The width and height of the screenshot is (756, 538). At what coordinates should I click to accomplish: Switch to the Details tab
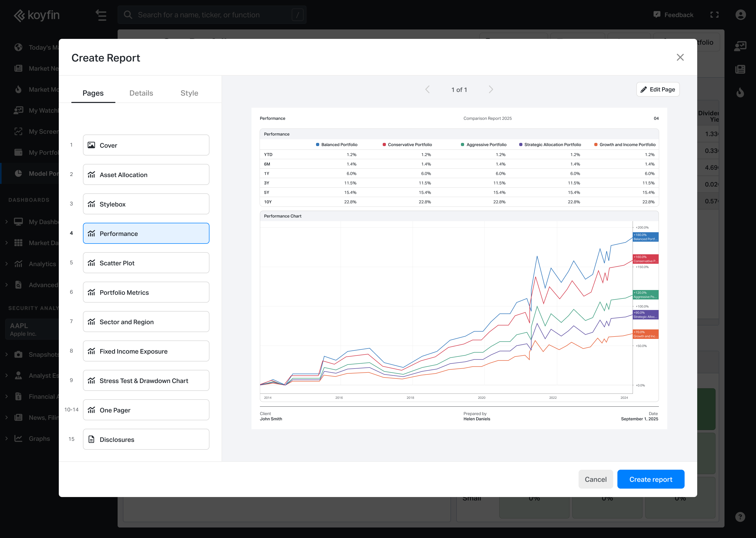[141, 93]
